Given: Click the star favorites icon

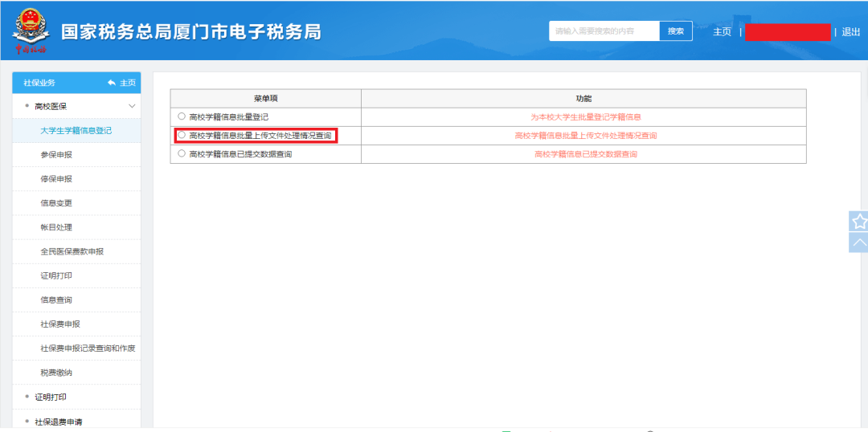Looking at the screenshot, I should click(x=859, y=222).
